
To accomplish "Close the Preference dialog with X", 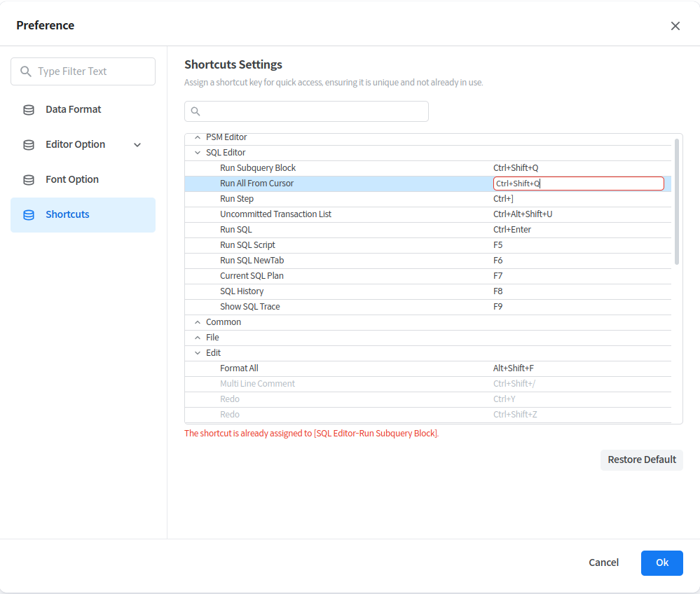I will (675, 26).
